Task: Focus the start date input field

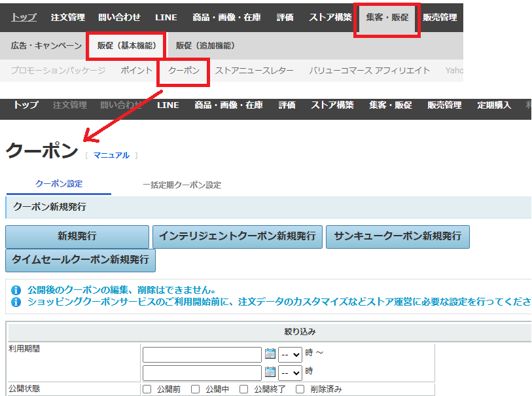Action: [x=202, y=354]
